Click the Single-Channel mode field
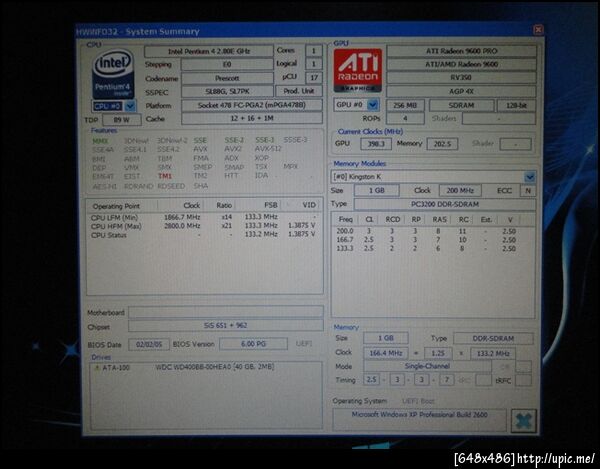This screenshot has width=600, height=469. 427,366
